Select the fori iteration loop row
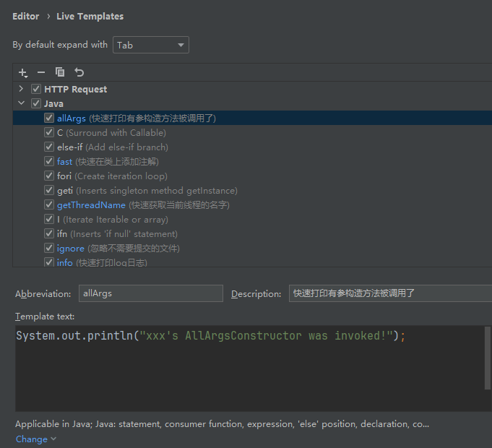The height and width of the screenshot is (448, 492). tap(252, 176)
